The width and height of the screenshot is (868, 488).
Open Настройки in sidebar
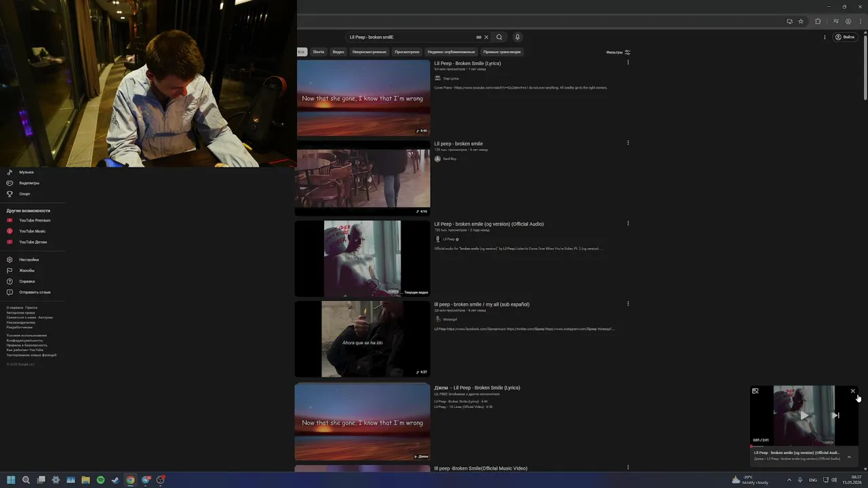[x=28, y=260]
